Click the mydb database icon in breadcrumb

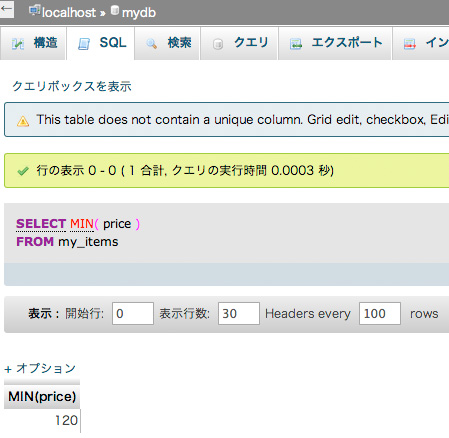tap(115, 10)
